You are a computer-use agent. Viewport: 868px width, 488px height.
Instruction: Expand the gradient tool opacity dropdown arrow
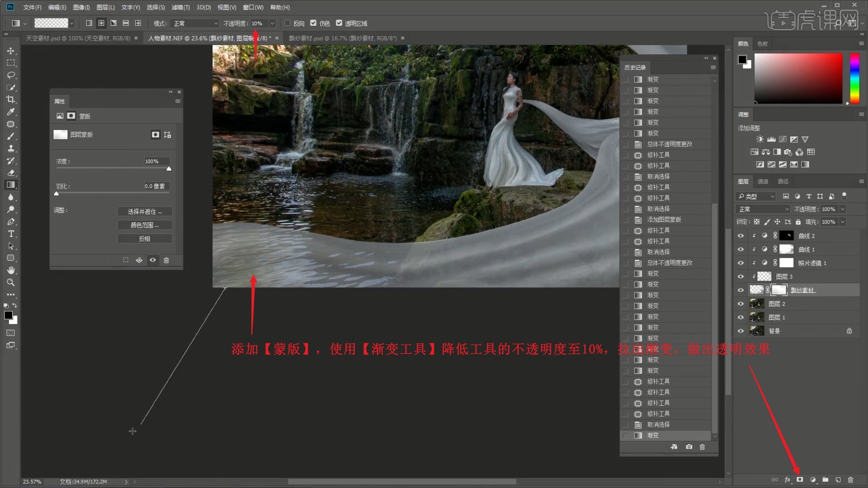click(x=272, y=23)
